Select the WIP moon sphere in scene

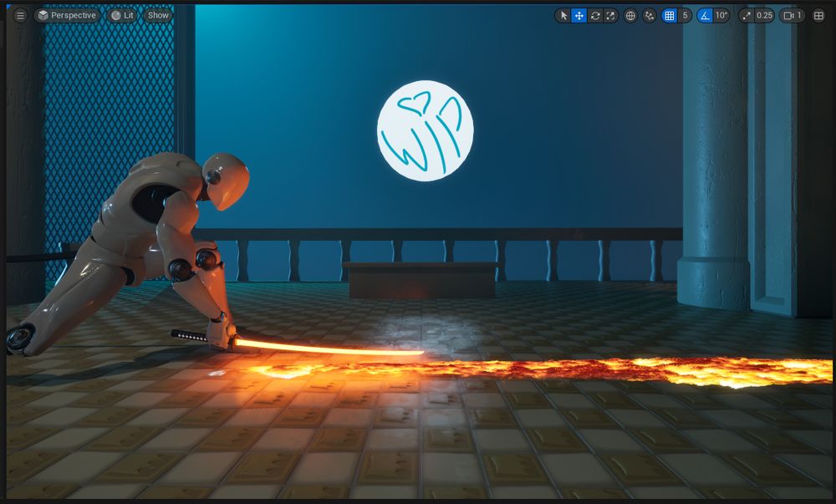(x=425, y=130)
